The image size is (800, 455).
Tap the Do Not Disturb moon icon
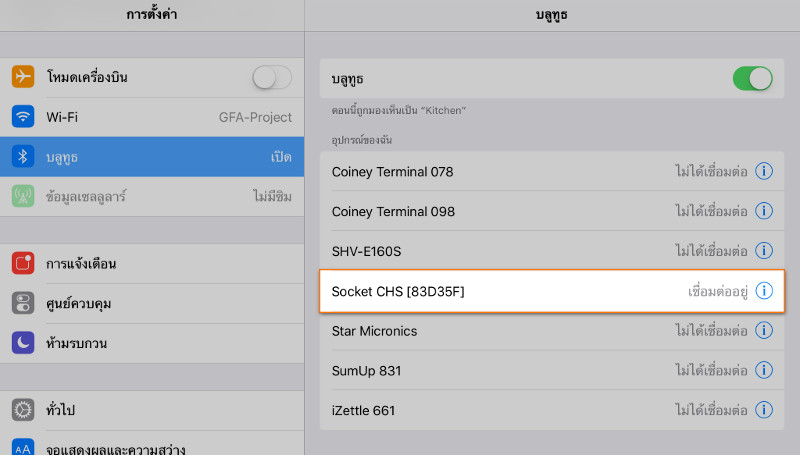tap(23, 343)
